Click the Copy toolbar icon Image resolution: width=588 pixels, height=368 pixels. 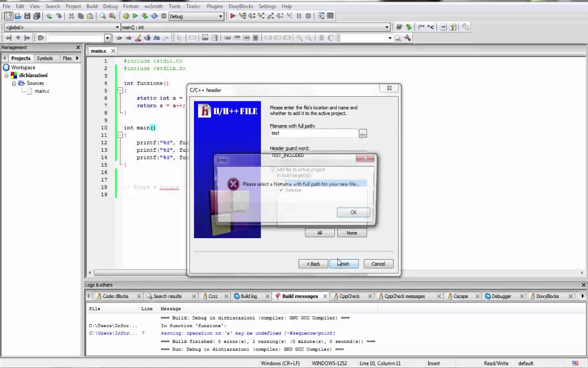pyautogui.click(x=81, y=16)
